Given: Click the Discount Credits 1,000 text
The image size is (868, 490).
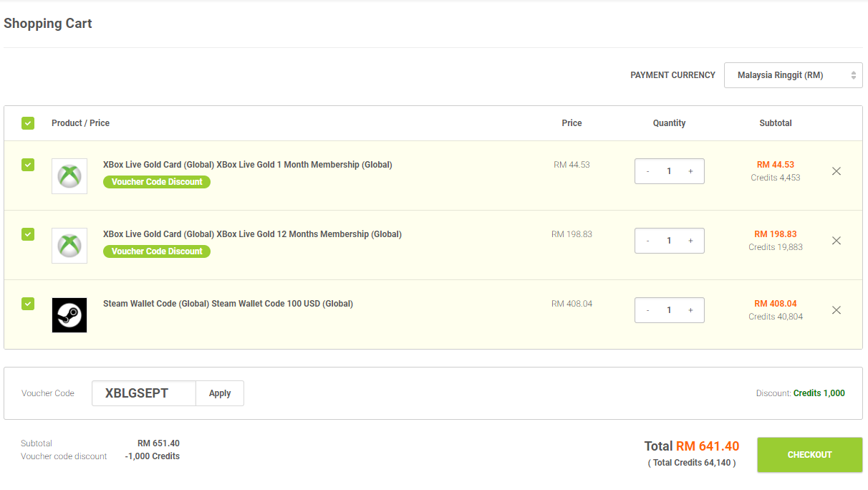Looking at the screenshot, I should (801, 393).
